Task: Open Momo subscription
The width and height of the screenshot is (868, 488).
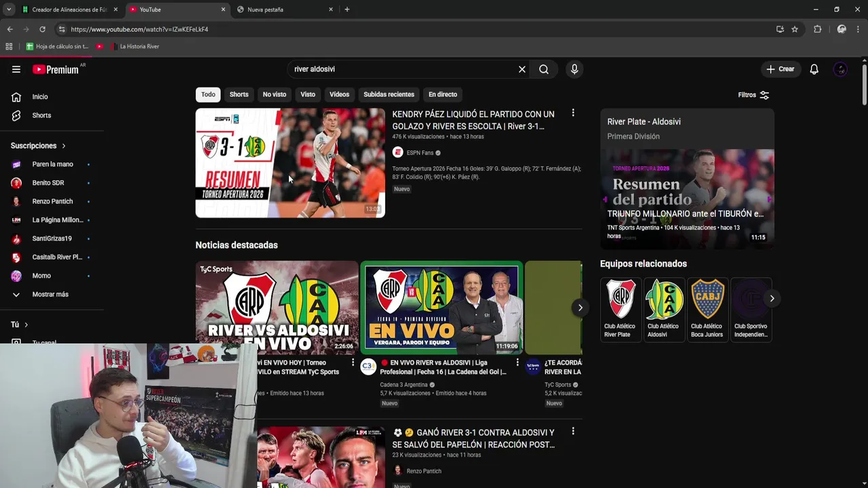Action: pos(52,276)
